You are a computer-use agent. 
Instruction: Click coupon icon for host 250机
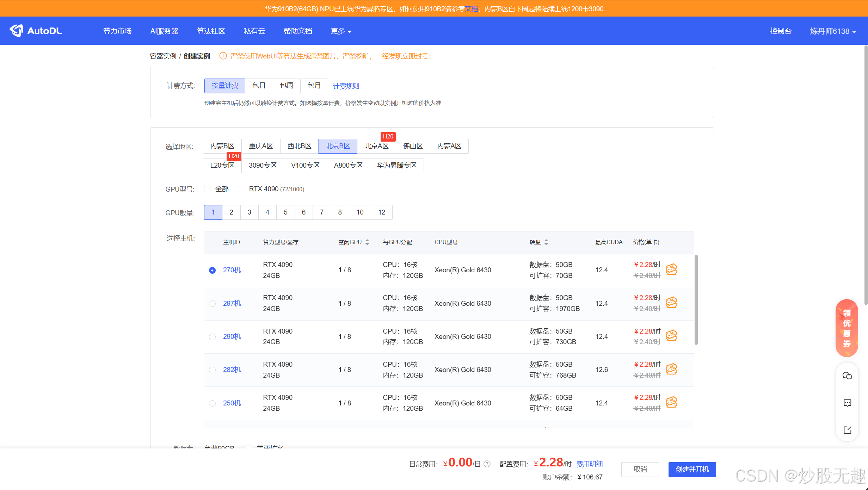pos(671,402)
